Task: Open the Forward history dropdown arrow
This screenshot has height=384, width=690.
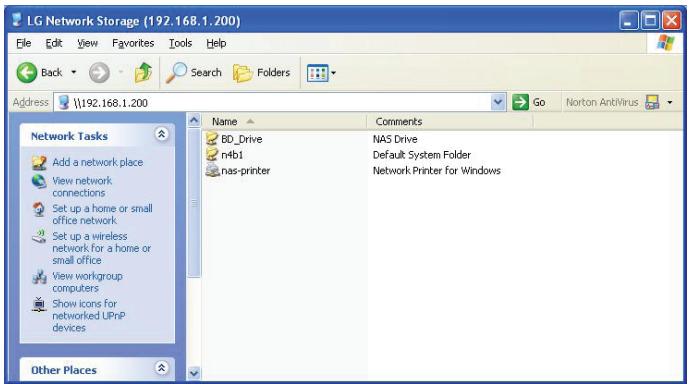Action: pos(120,72)
